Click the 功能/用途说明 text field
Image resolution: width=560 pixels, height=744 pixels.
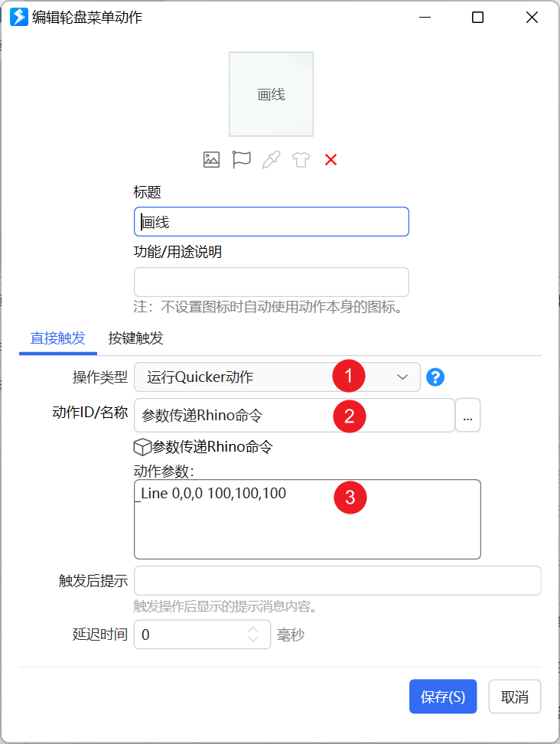(x=272, y=282)
